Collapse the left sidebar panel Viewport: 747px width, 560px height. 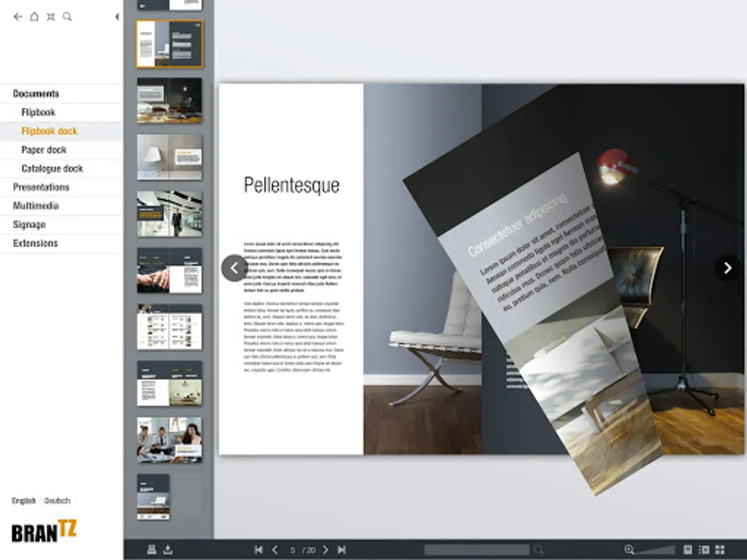[117, 17]
